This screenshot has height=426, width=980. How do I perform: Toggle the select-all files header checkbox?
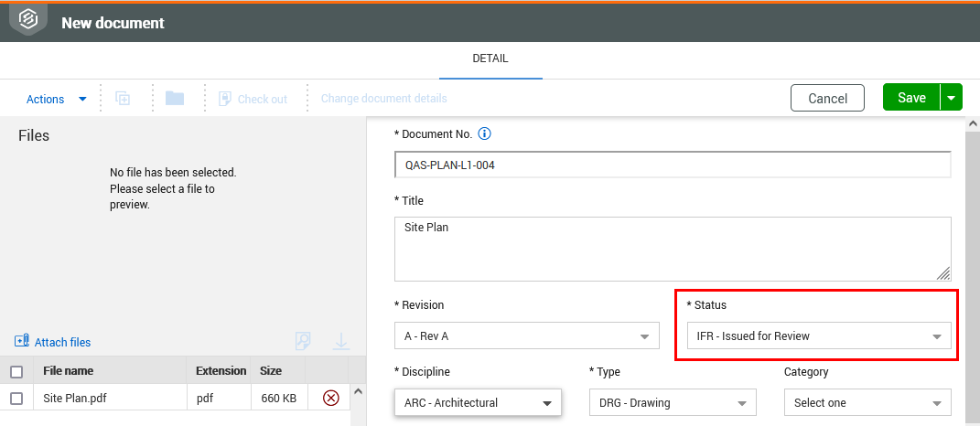[16, 372]
